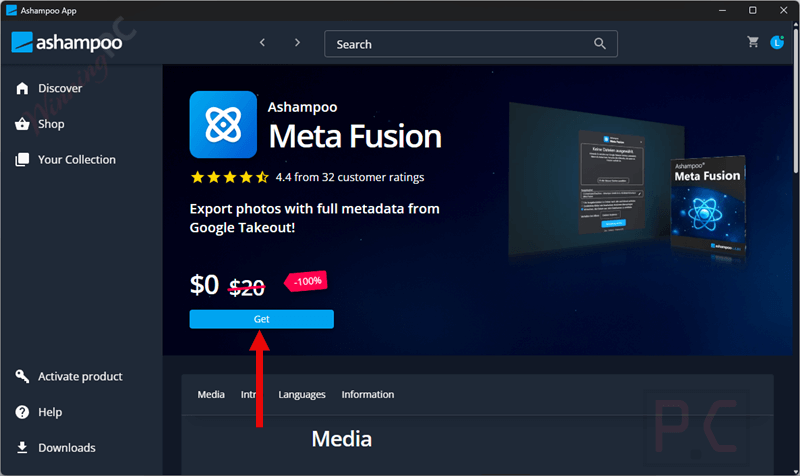The height and width of the screenshot is (476, 800).
Task: Open Help in the sidebar
Action: (50, 412)
